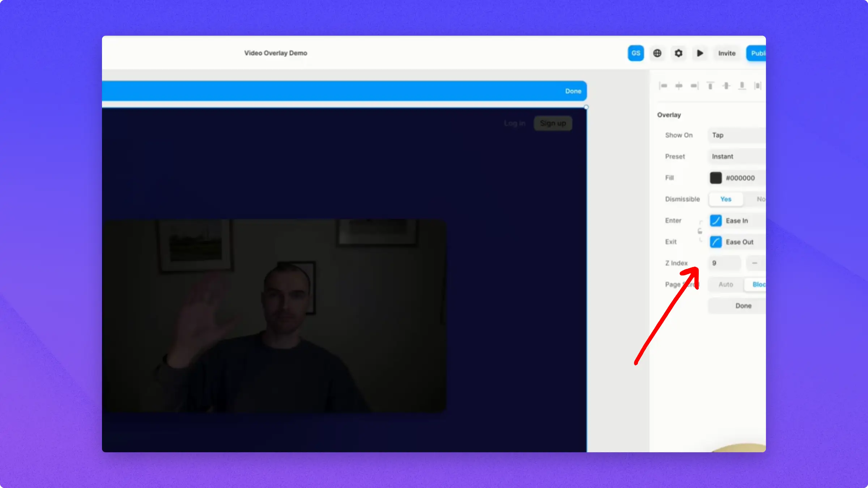Screen dimensions: 868x488
Task: Click the GS user avatar badge
Action: click(635, 53)
